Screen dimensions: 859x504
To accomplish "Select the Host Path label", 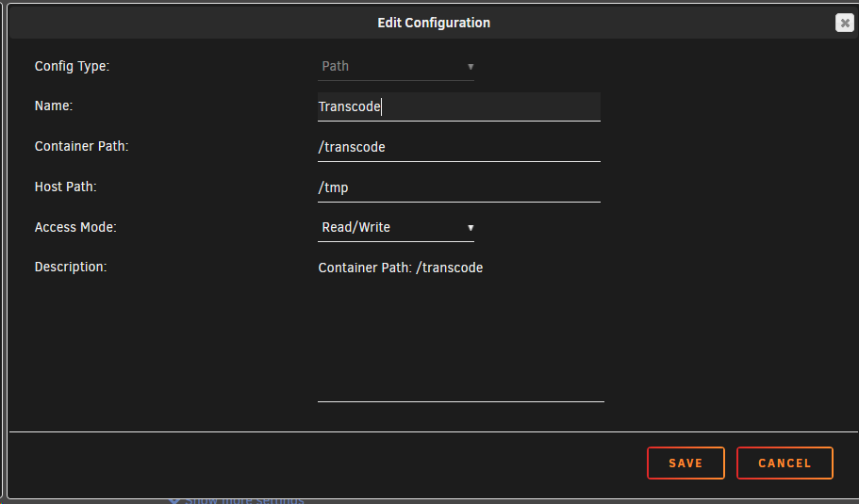I will [x=66, y=187].
